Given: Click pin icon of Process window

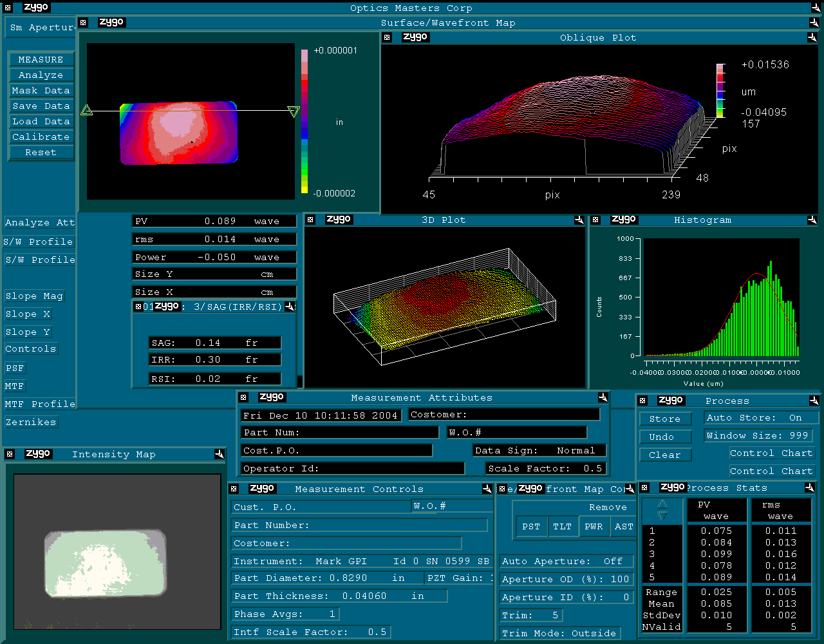Looking at the screenshot, I should 814,401.
